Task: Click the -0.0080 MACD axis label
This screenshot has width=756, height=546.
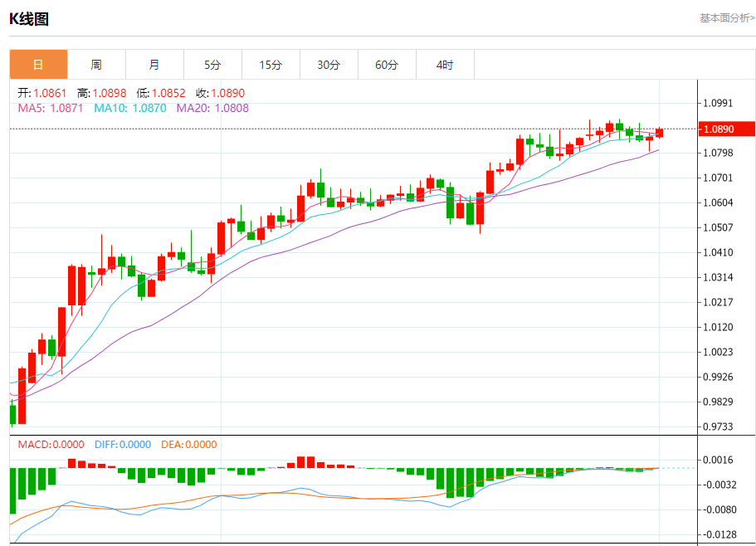Action: (718, 509)
